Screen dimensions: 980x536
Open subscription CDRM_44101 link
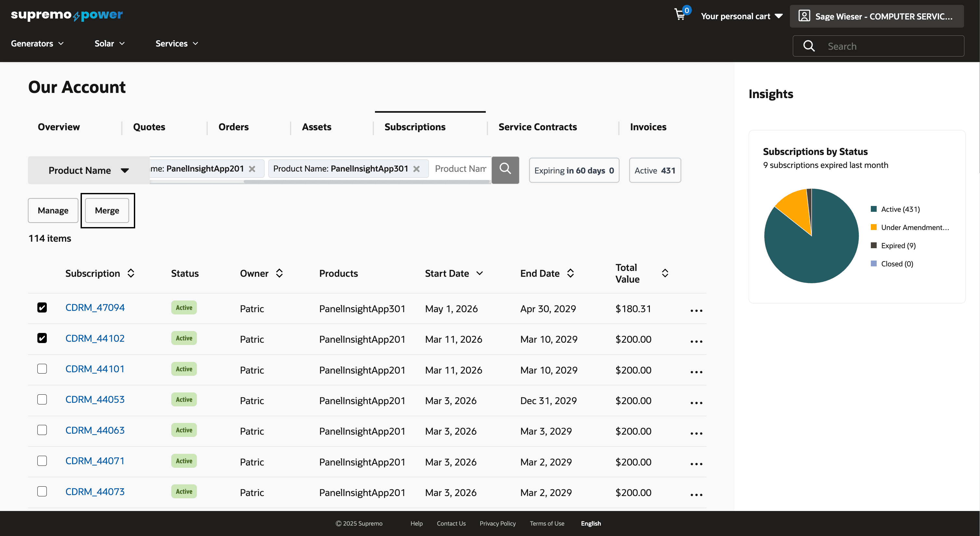[95, 369]
